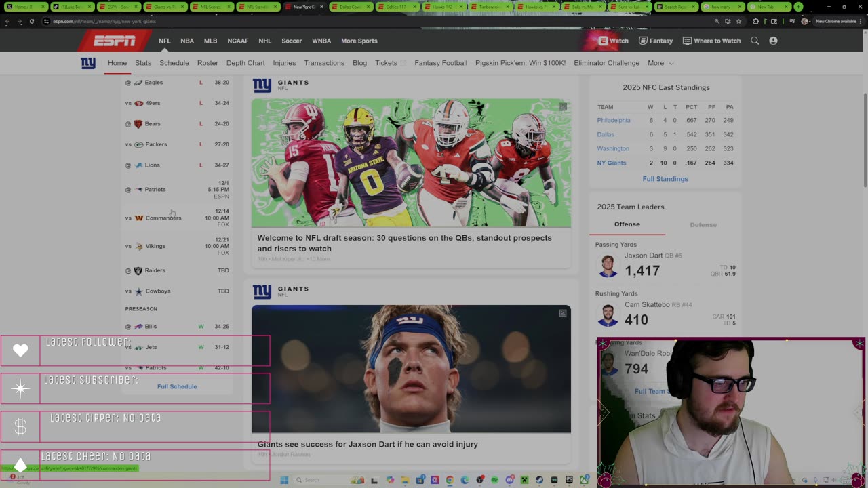Expand the More dropdown in team navigation
Viewport: 868px width, 488px height.
coord(660,63)
